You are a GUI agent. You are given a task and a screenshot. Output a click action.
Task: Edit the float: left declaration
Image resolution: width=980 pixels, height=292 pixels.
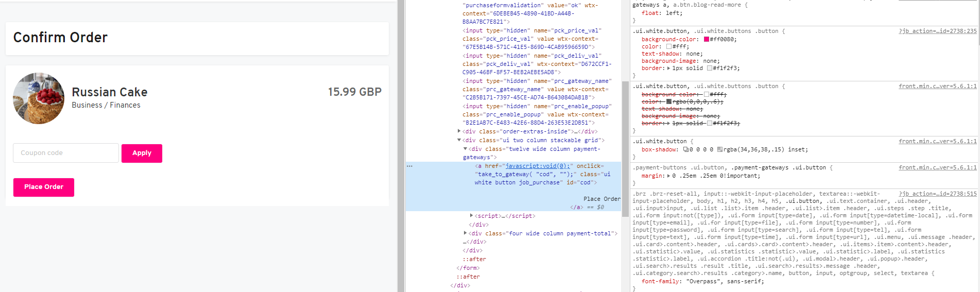(x=662, y=13)
